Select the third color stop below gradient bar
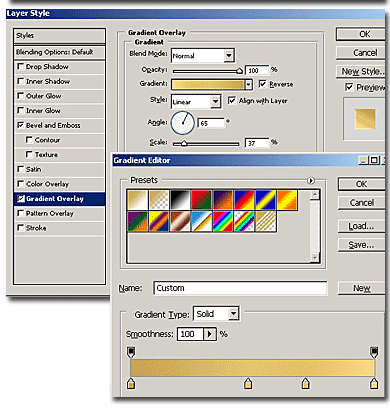The width and height of the screenshot is (390, 409). click(305, 383)
